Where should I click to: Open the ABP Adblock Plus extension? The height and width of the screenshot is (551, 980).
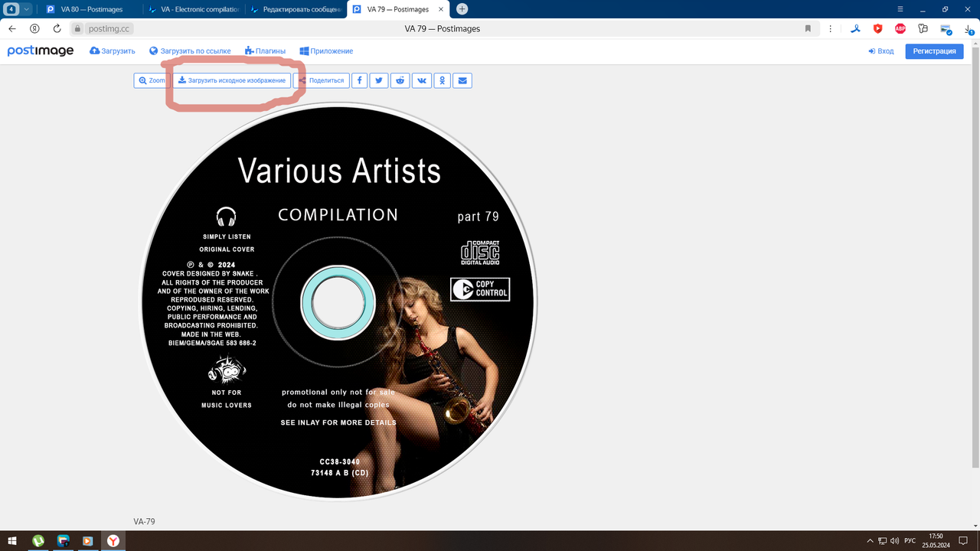point(900,29)
